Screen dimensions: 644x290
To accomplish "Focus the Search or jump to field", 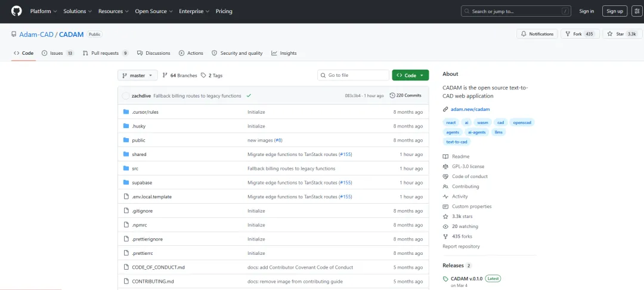I will [x=516, y=11].
